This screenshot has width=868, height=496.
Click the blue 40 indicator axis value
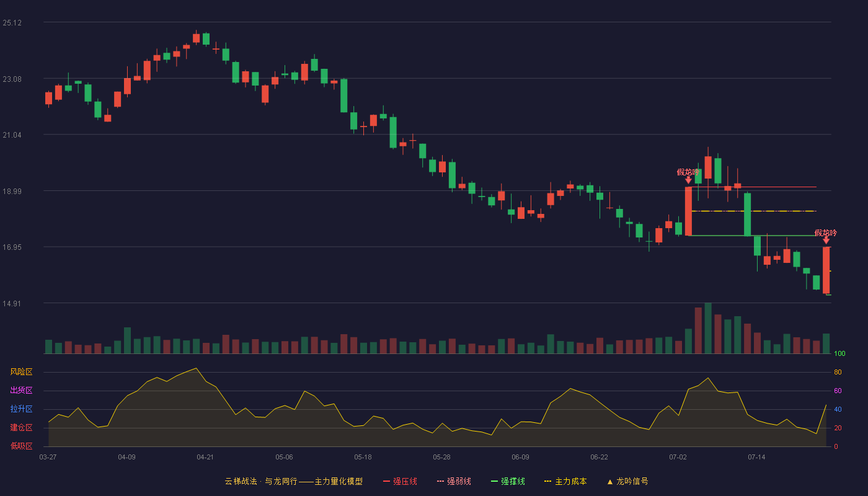pyautogui.click(x=838, y=409)
